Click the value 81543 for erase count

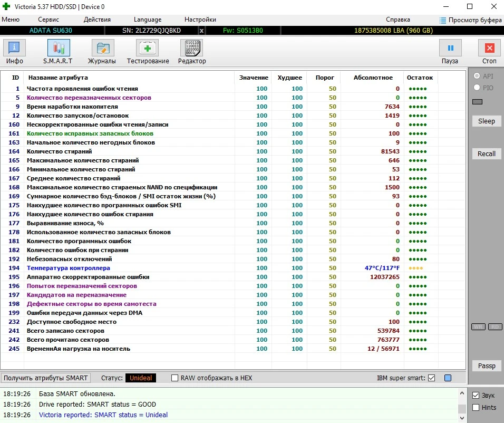[390, 151]
